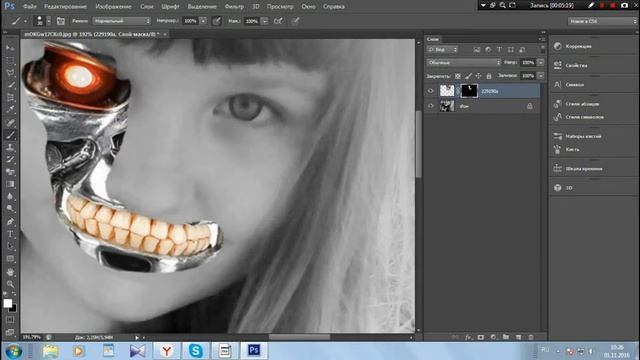Image resolution: width=640 pixels, height=360 pixels.
Task: Open the Шкала времени panel
Action: (584, 169)
